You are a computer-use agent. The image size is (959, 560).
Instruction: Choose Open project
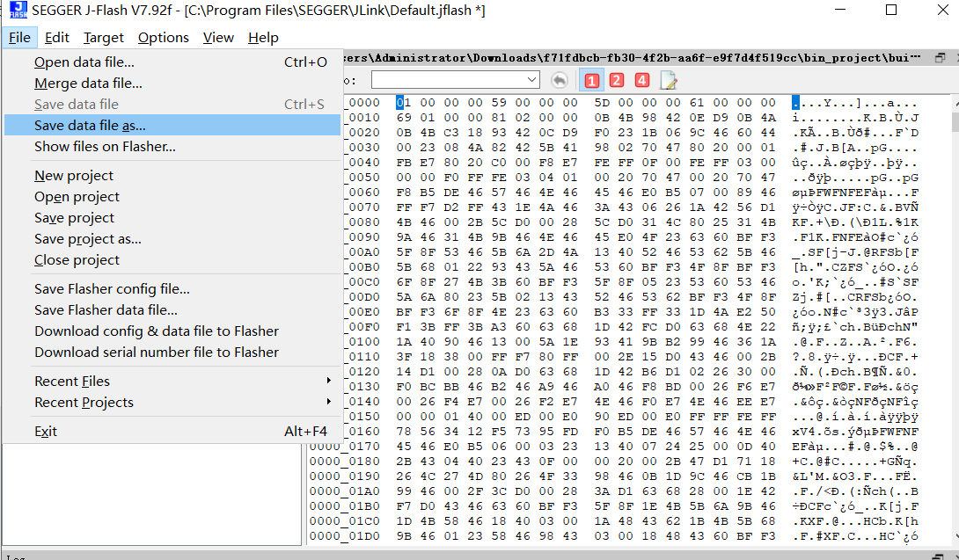172,197
